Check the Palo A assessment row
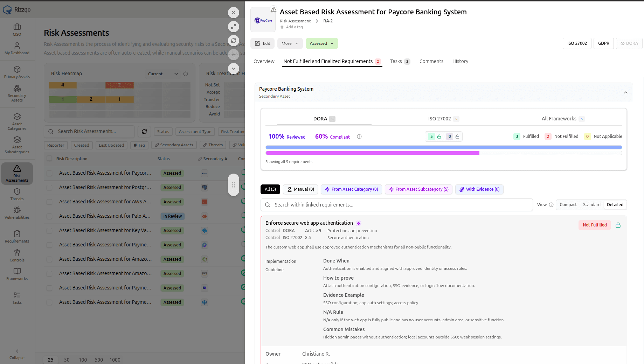 (x=49, y=216)
